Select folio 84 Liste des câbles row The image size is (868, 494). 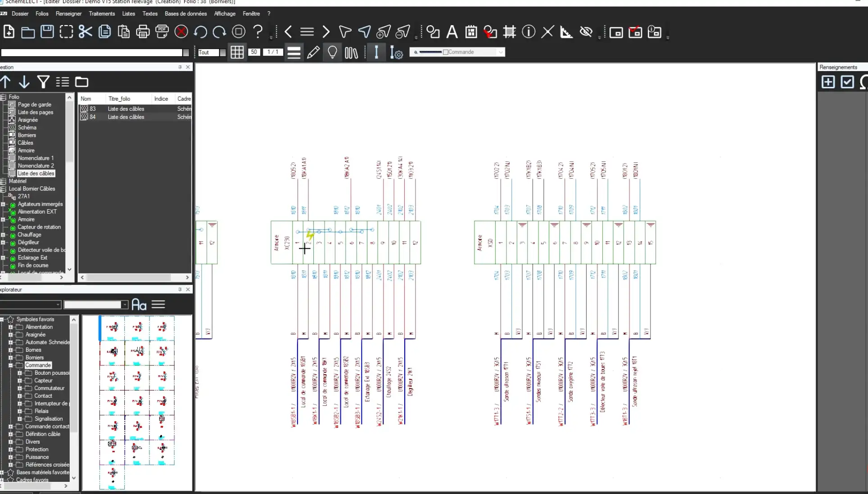[126, 117]
